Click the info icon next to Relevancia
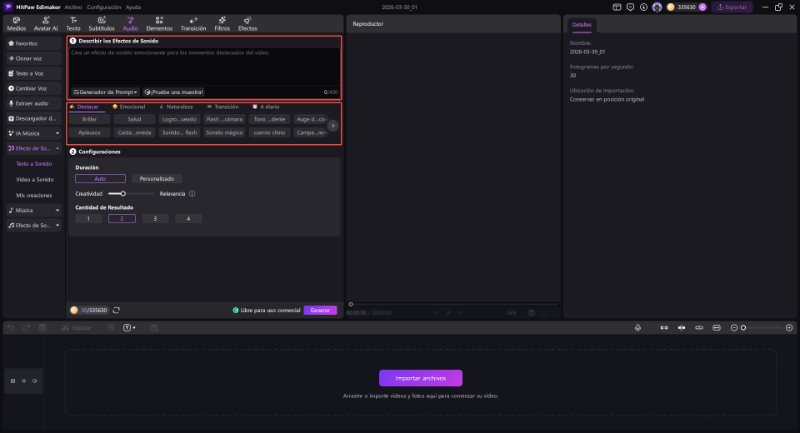The height and width of the screenshot is (433, 800). pos(192,194)
